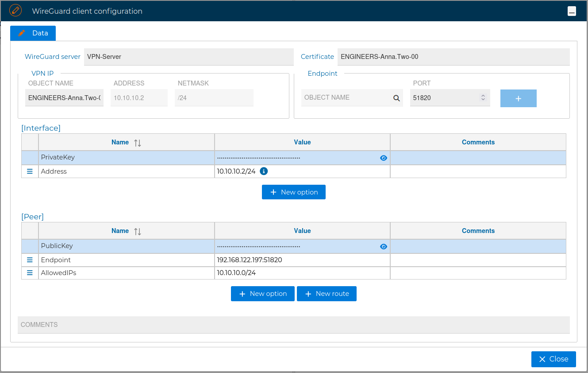Reveal the PrivateKey value with the eye toggle
Viewport: 588px width, 373px height.
pos(383,158)
